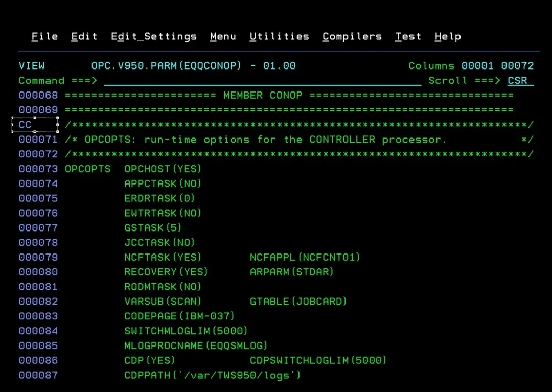Click MLOGPROCNAME(EQQSMLOG) parameter

click(196, 346)
